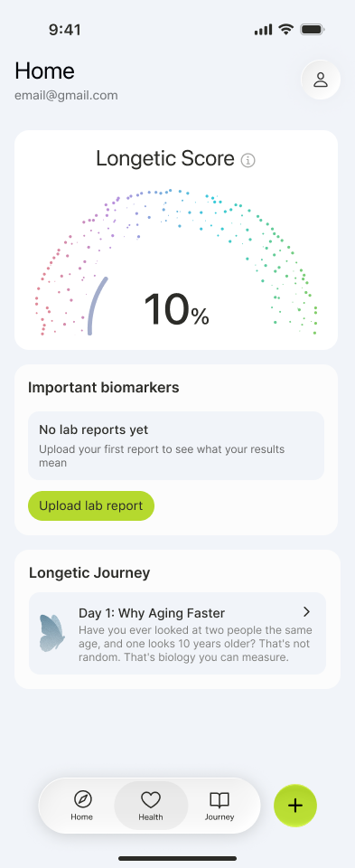The width and height of the screenshot is (355, 868).
Task: Check the Wi-Fi status icon
Action: click(285, 29)
